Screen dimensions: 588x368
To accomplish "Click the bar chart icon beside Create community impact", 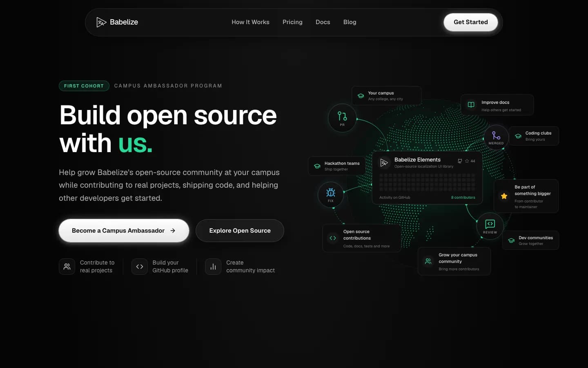I will click(213, 267).
